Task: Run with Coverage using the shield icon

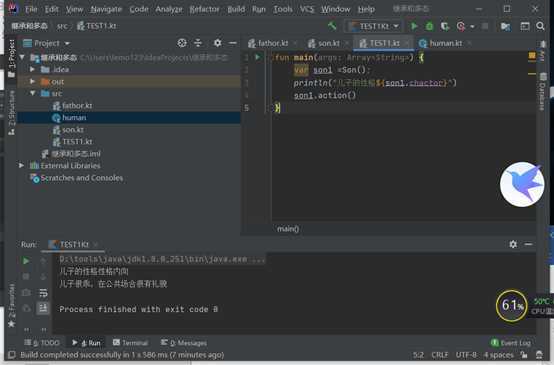Action: coord(444,26)
